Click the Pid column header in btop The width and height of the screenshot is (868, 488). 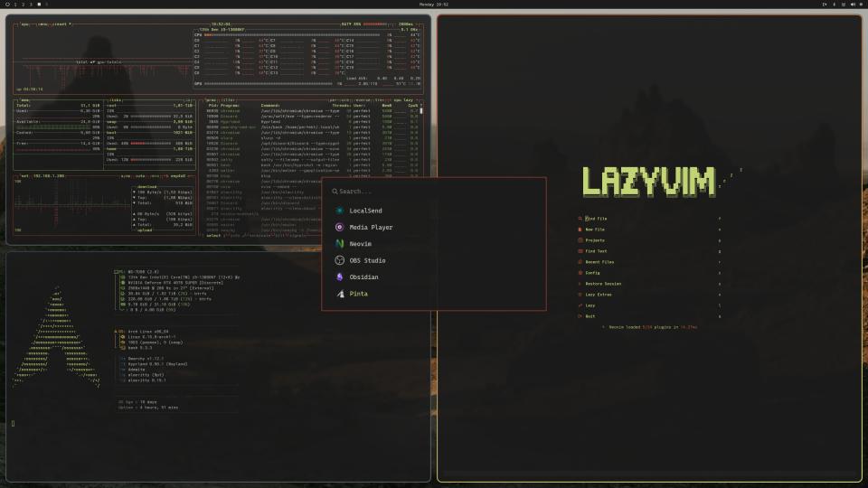213,106
